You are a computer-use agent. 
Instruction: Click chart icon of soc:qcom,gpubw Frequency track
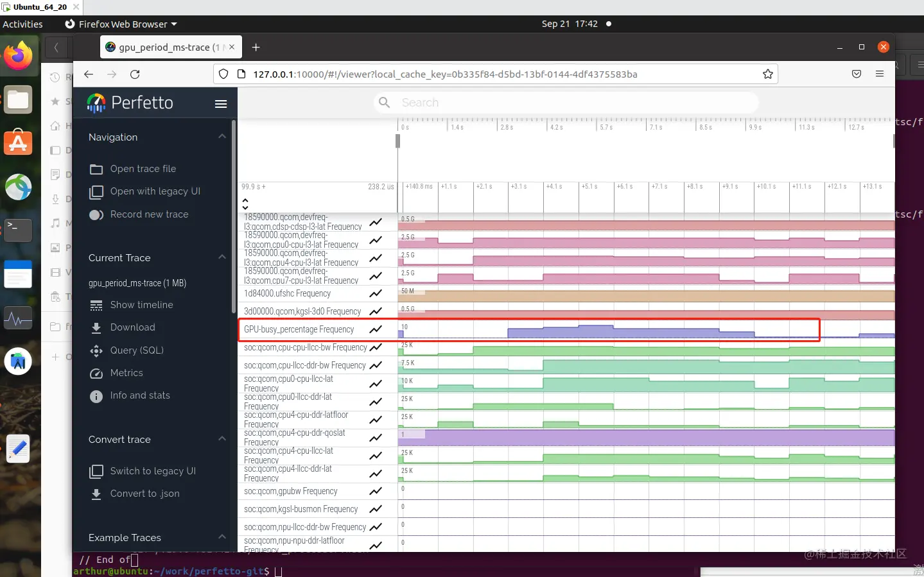(x=376, y=491)
